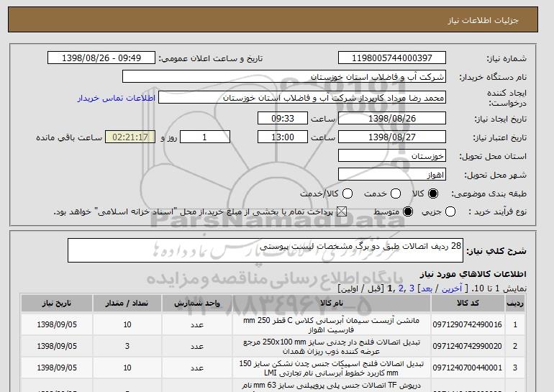The width and height of the screenshot is (554, 392).
Task: Select item code 0971290742490016
Action: pyautogui.click(x=467, y=324)
